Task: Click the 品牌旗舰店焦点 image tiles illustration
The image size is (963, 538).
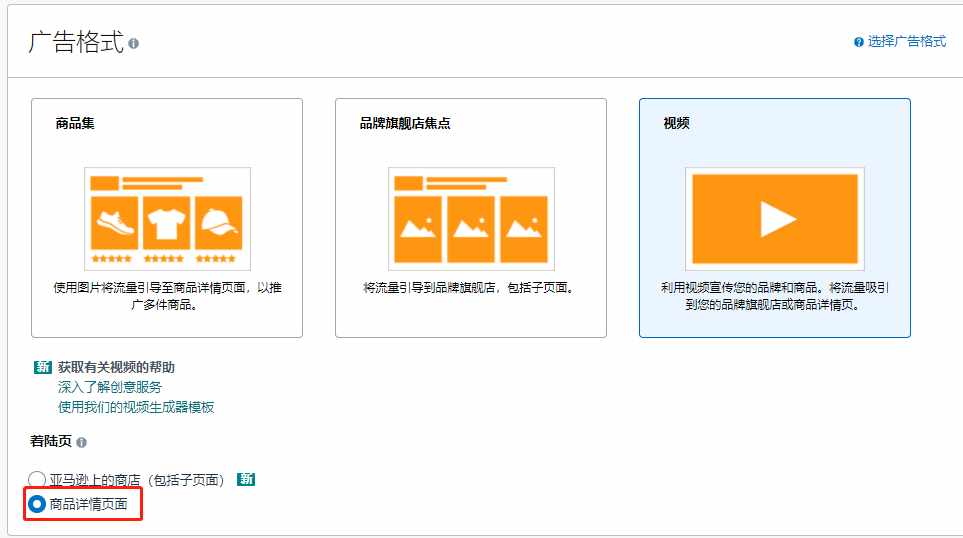Action: (x=471, y=219)
